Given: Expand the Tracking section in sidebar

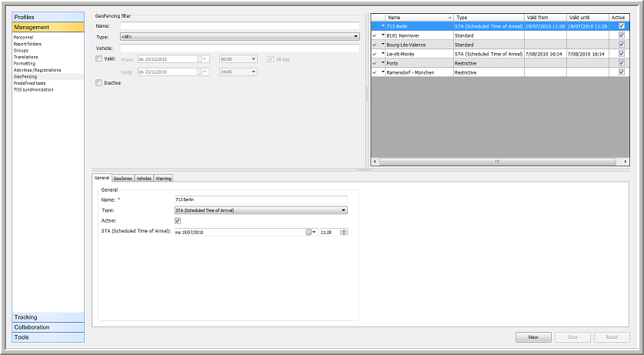Looking at the screenshot, I should (48, 317).
